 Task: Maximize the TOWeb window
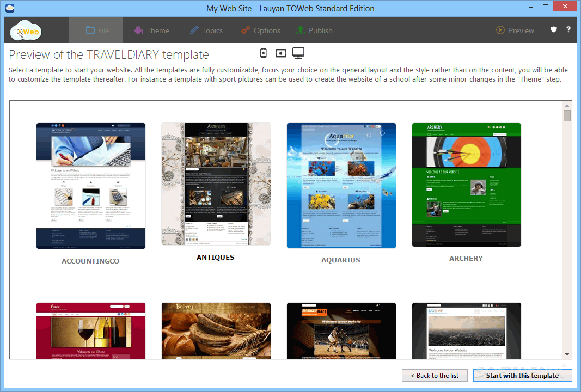click(546, 7)
